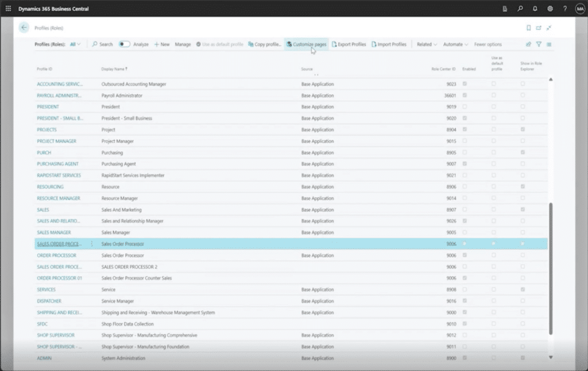Toggle the Analyze mode switch
This screenshot has width=588, height=371.
[124, 44]
